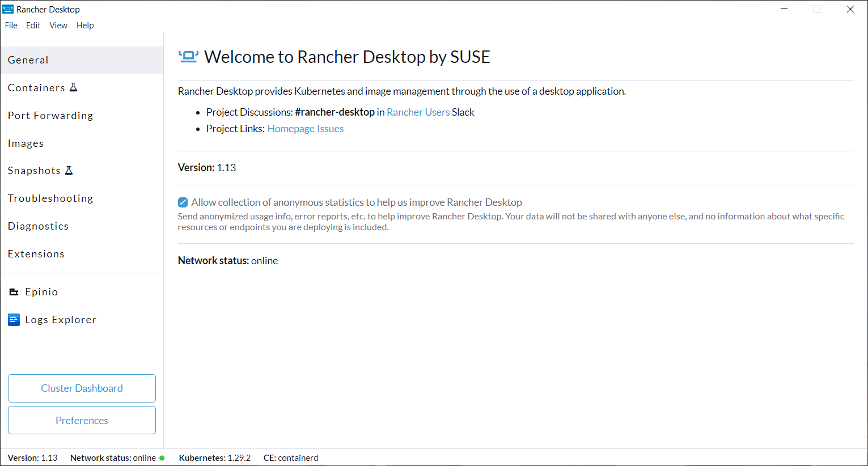Screen dimensions: 868x466
Task: Open the File menu
Action: tap(11, 26)
